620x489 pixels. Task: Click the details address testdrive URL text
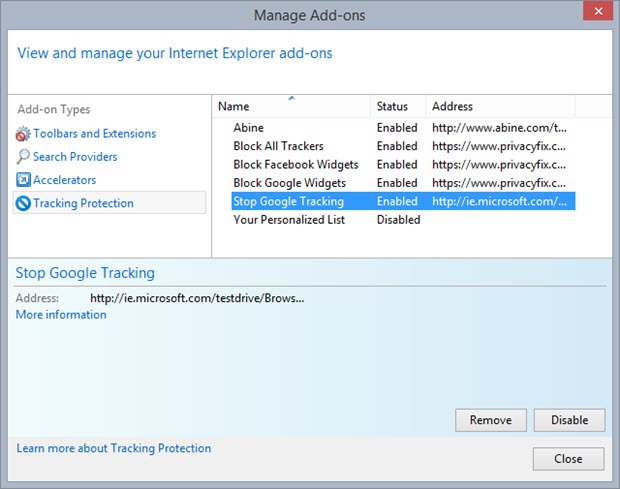[x=197, y=298]
